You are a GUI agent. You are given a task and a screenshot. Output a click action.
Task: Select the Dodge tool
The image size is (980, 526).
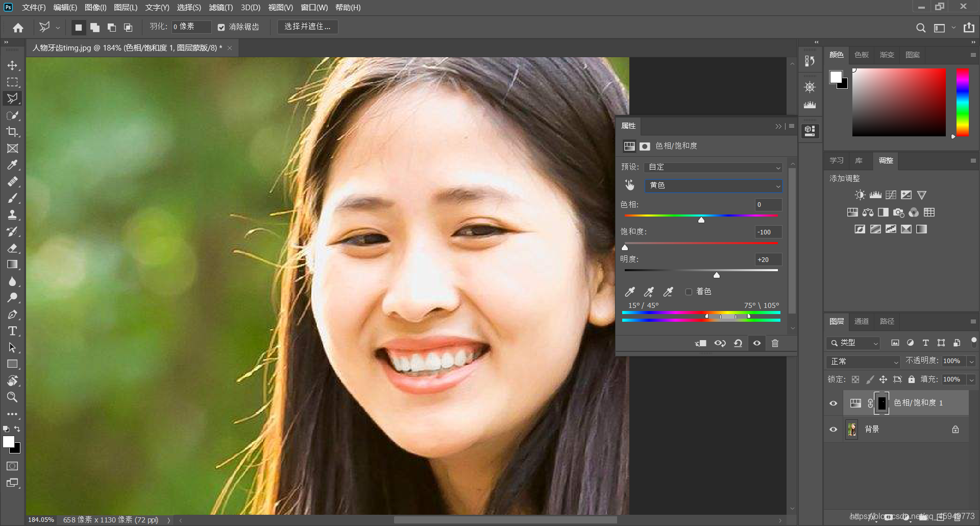pos(12,298)
